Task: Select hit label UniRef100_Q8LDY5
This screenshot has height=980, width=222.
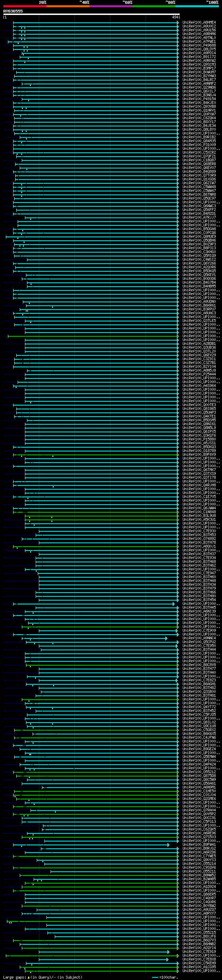Action: pyautogui.click(x=199, y=49)
